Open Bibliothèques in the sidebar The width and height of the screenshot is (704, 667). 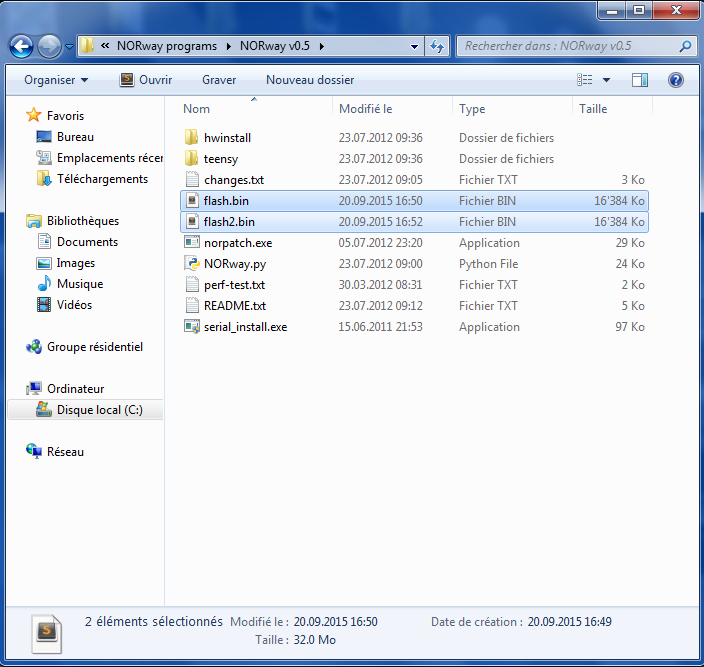[x=83, y=221]
